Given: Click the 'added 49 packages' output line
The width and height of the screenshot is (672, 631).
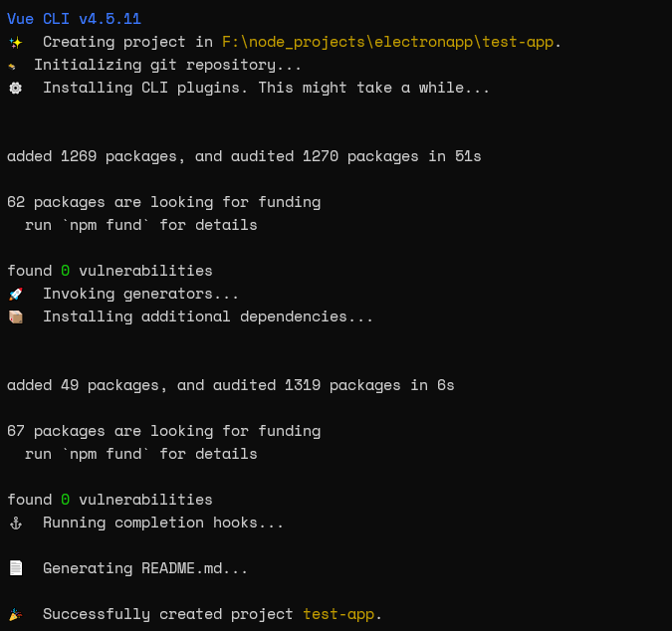Looking at the screenshot, I should [x=230, y=385].
